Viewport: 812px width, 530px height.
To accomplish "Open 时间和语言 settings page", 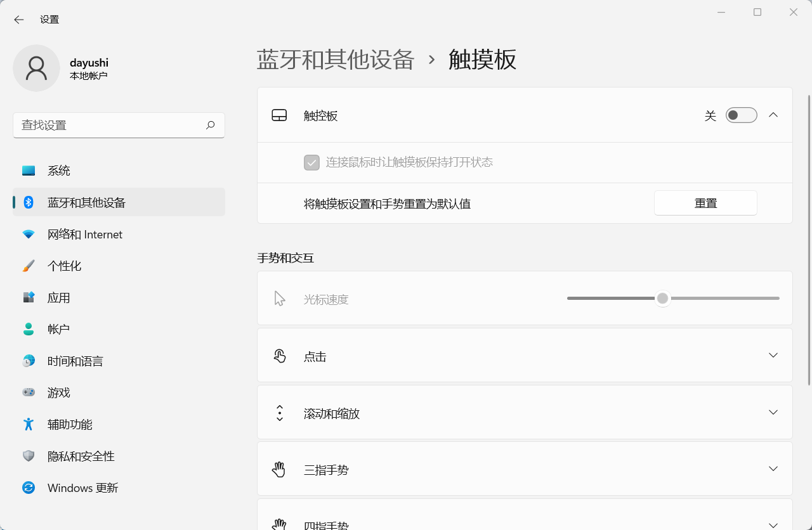I will [x=75, y=361].
